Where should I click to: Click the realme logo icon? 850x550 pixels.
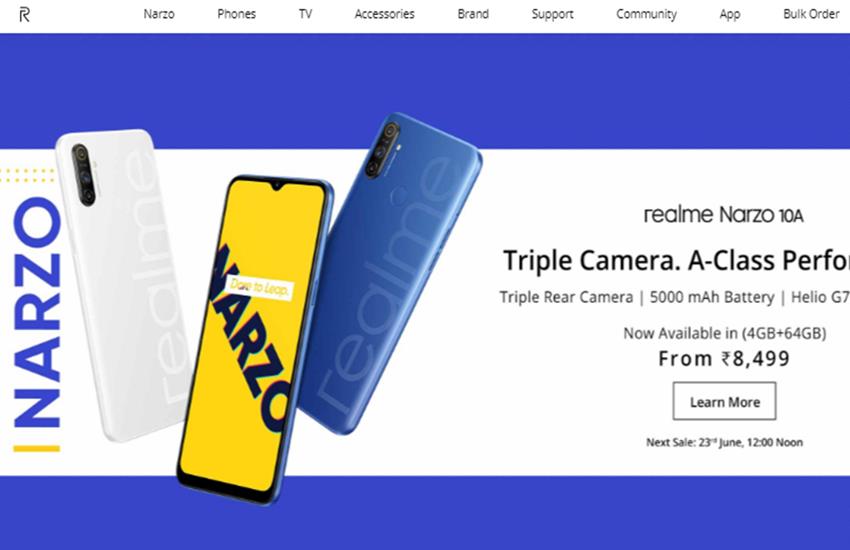pyautogui.click(x=24, y=15)
